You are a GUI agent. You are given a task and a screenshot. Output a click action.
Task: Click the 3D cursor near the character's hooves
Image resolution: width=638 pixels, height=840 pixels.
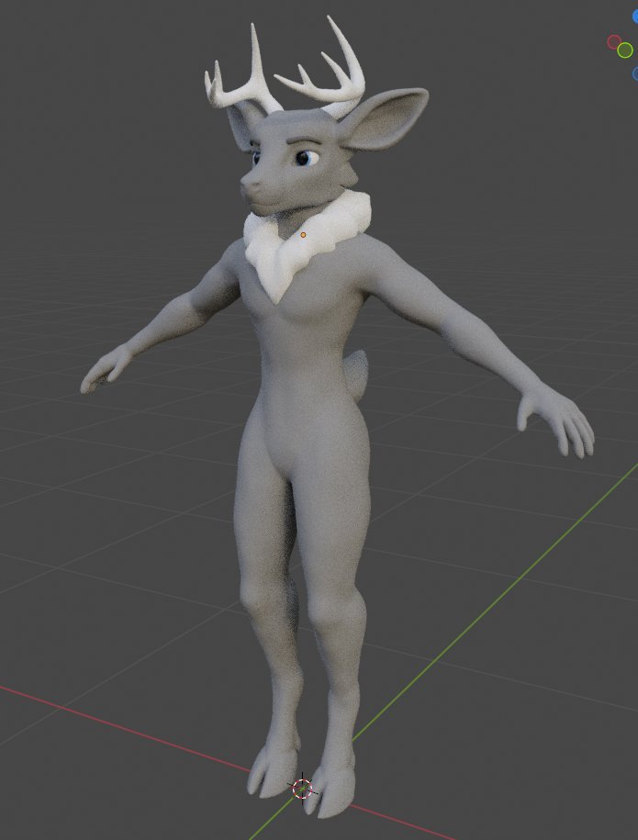[x=303, y=789]
